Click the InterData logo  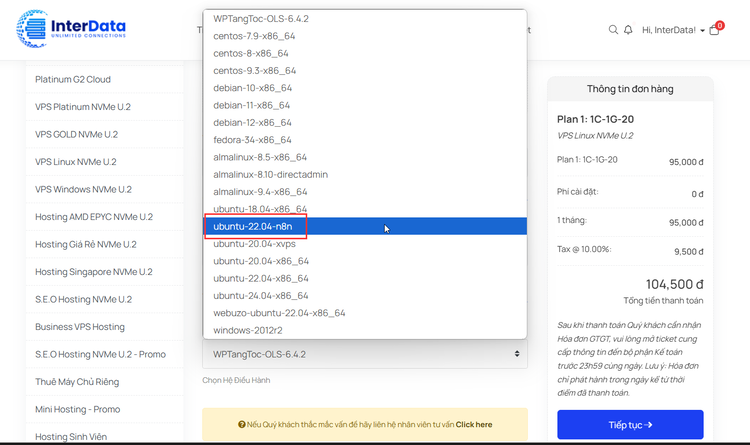(x=71, y=29)
